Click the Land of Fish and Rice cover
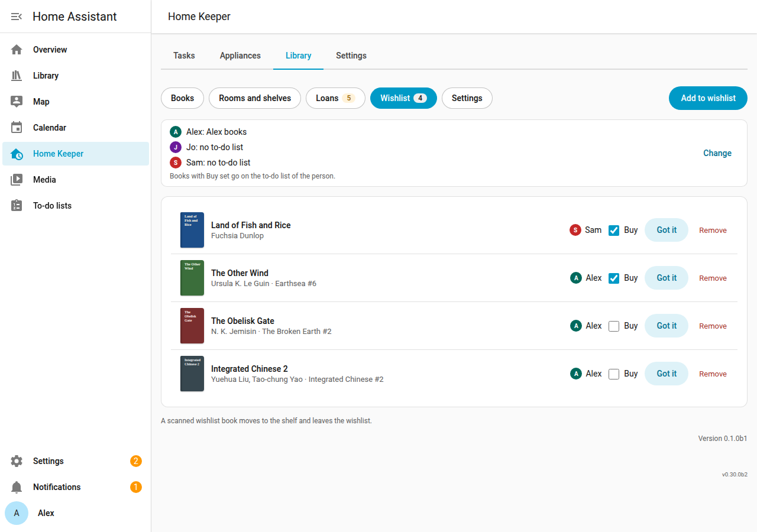Image resolution: width=757 pixels, height=532 pixels. pyautogui.click(x=192, y=230)
